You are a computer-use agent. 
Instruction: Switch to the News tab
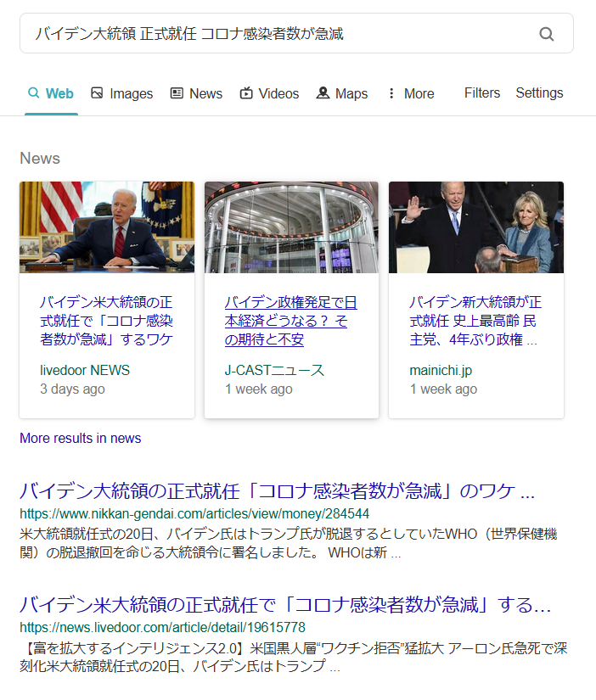196,93
